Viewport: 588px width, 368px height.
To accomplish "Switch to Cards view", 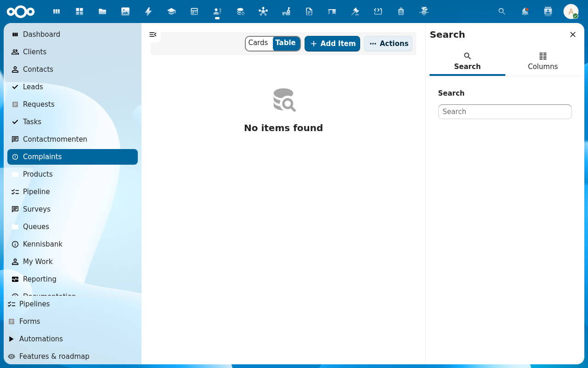I will (259, 43).
